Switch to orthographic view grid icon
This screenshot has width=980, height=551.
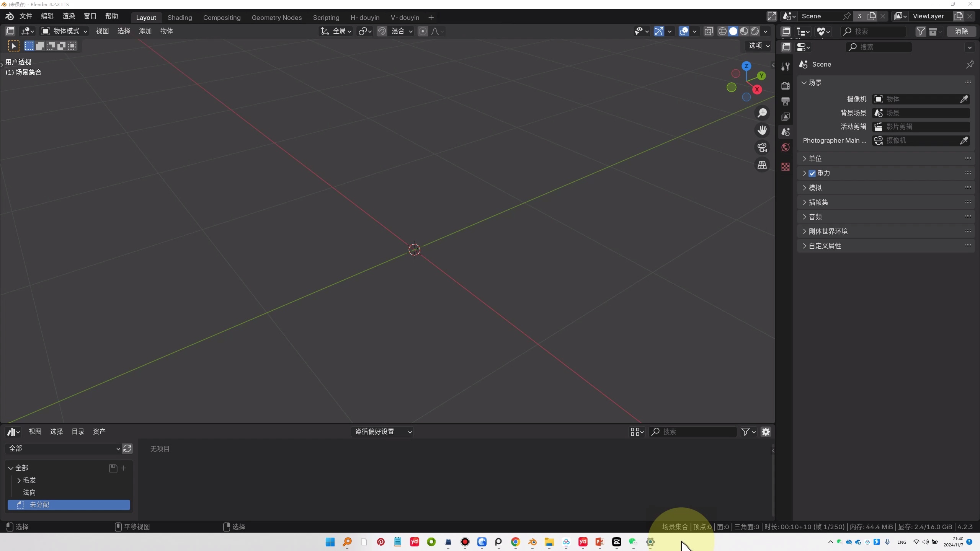click(762, 165)
